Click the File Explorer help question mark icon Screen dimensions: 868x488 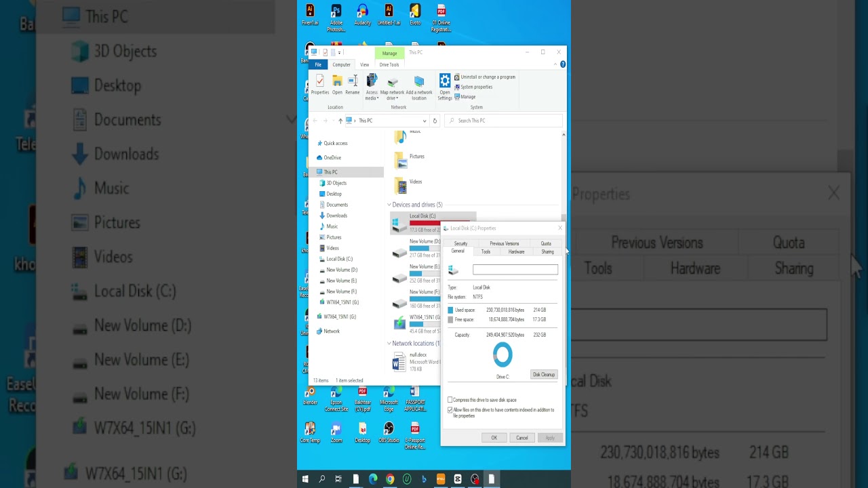click(563, 64)
